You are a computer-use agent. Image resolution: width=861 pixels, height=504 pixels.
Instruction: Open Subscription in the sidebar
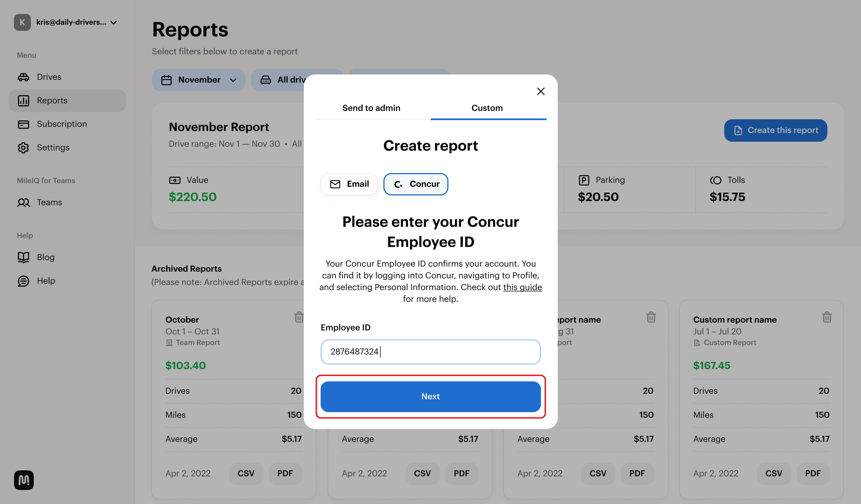click(67, 124)
